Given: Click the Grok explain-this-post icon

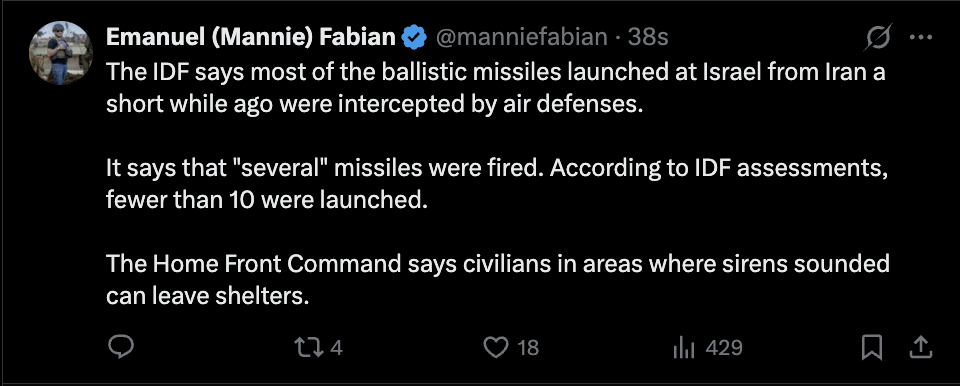Looking at the screenshot, I should pyautogui.click(x=879, y=38).
